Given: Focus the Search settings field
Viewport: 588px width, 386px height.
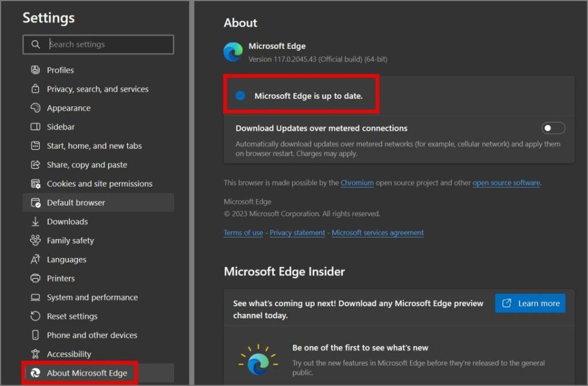Looking at the screenshot, I should pos(98,45).
